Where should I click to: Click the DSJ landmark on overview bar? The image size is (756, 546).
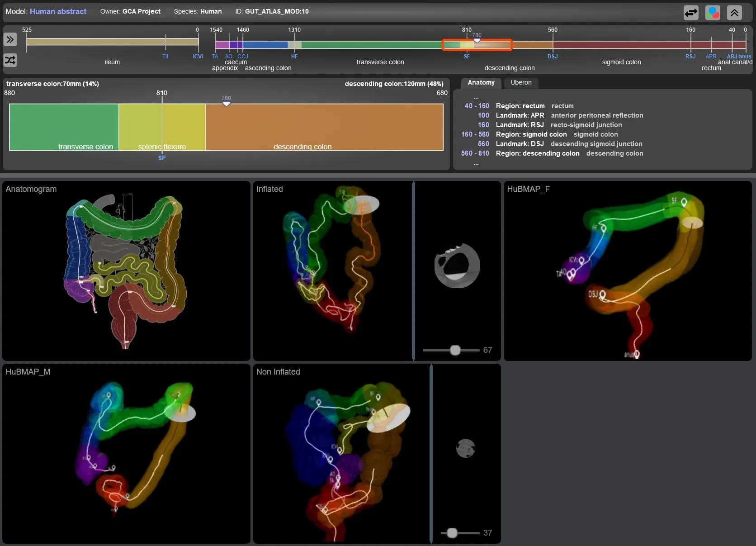pos(553,57)
